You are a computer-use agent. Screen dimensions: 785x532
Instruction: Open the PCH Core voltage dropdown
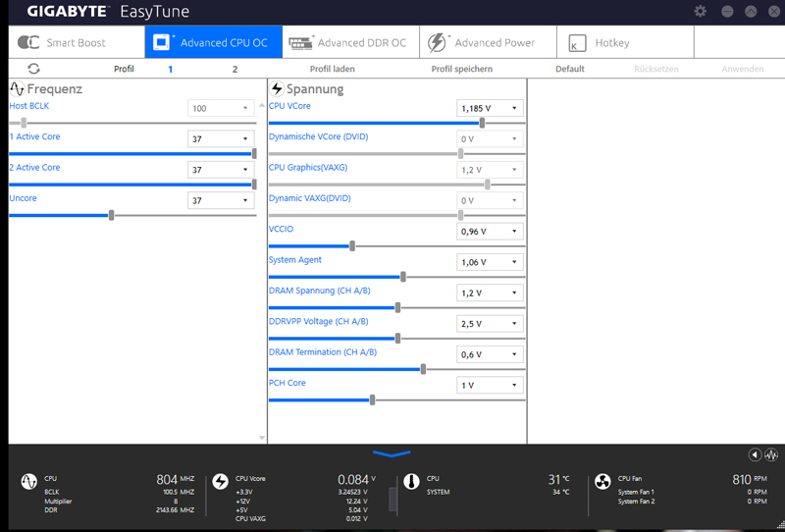tap(490, 385)
